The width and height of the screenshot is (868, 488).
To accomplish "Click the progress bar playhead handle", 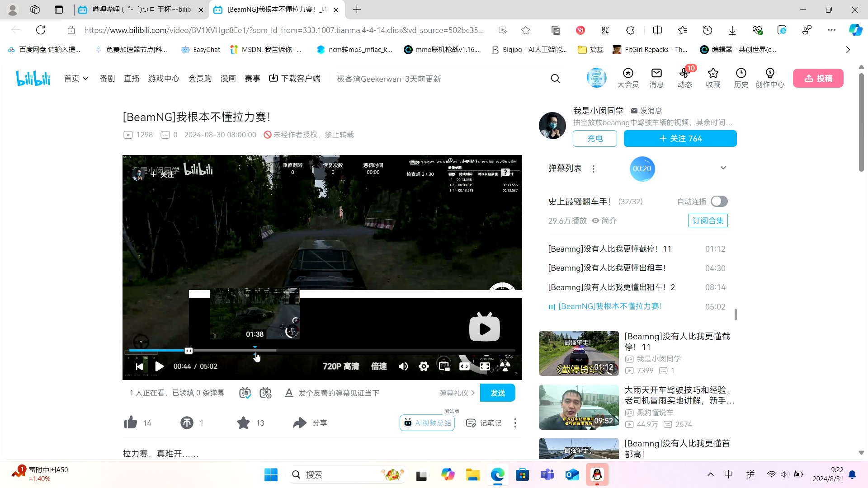I will (189, 351).
